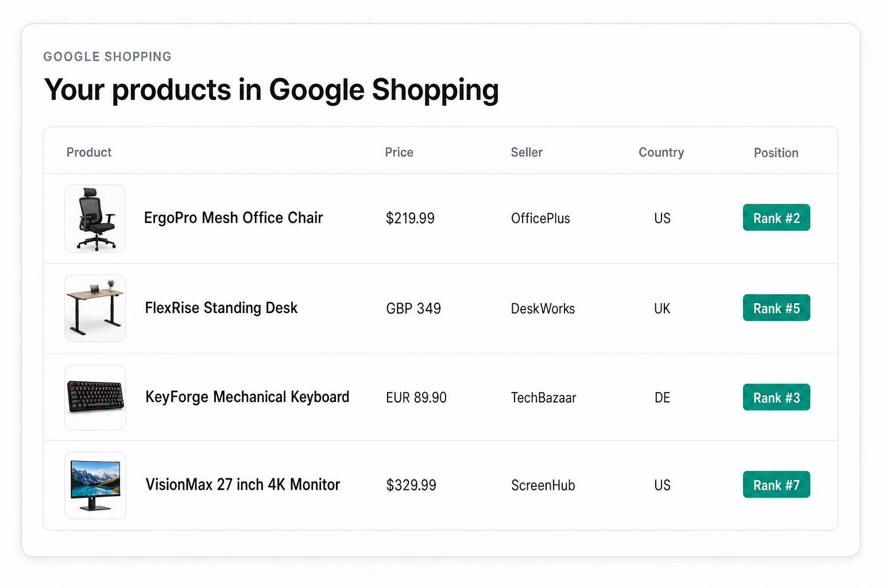
Task: Select the GBP 349 price cell
Action: 413,308
